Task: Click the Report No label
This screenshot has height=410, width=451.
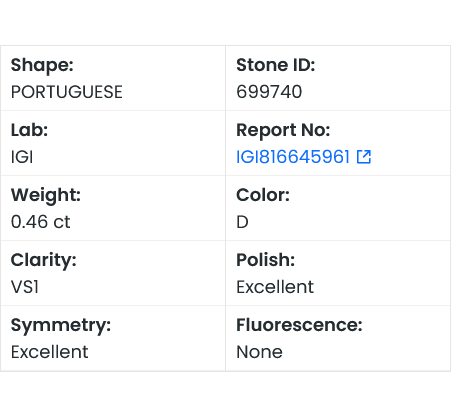Action: coord(283,130)
